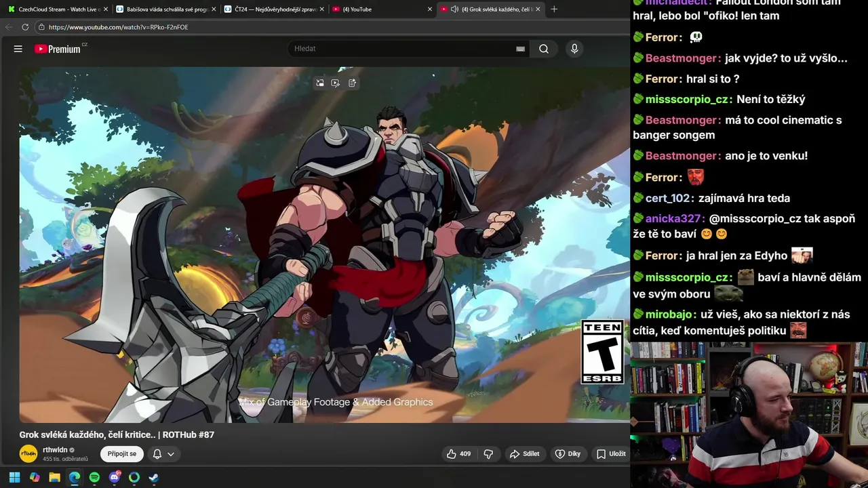Close the ČT24 tab
Viewport: 868px width, 488px height.
coord(321,9)
